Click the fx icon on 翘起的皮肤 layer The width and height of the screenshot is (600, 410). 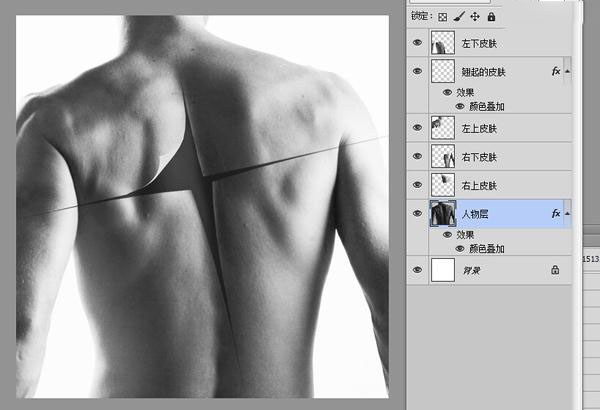[x=555, y=72]
